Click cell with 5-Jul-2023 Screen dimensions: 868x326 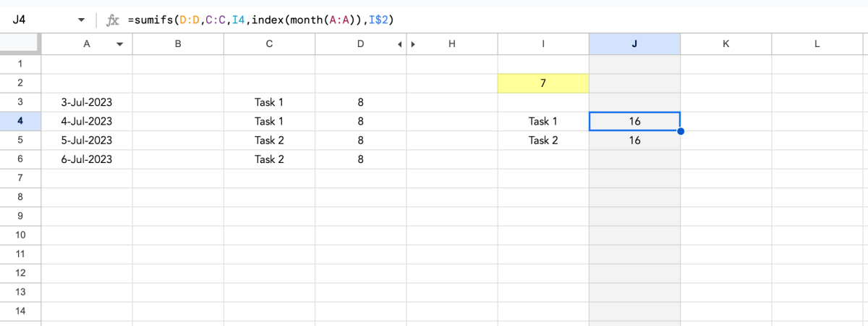click(x=87, y=140)
